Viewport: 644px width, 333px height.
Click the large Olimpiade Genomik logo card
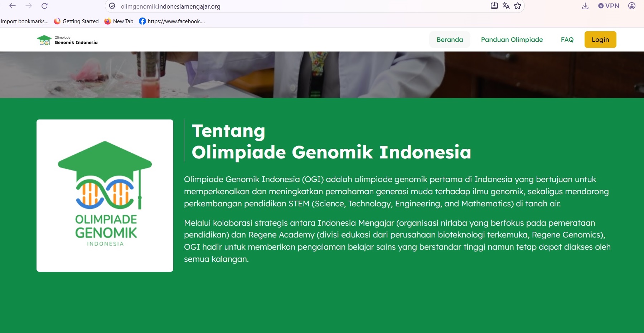point(105,196)
